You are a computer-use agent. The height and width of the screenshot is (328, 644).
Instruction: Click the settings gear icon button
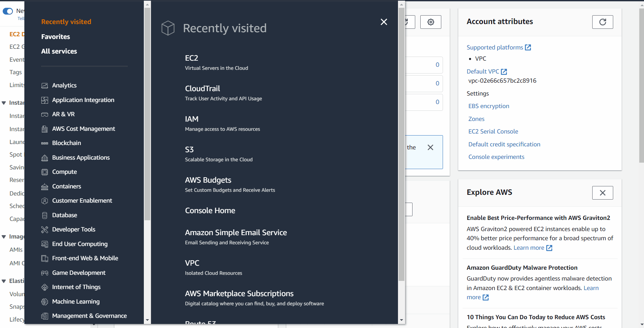tap(430, 22)
